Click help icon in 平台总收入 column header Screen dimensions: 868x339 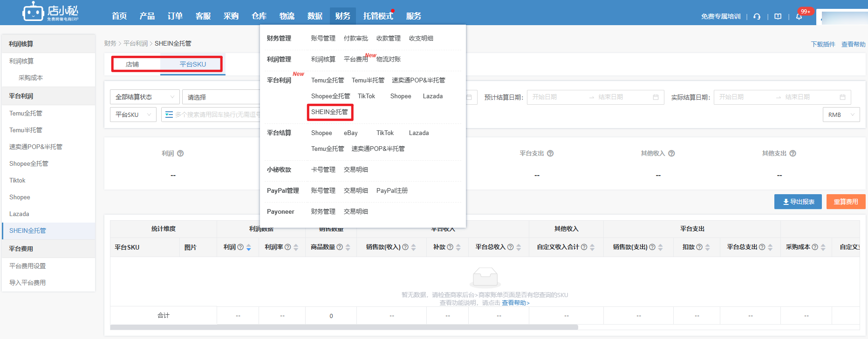pos(510,247)
